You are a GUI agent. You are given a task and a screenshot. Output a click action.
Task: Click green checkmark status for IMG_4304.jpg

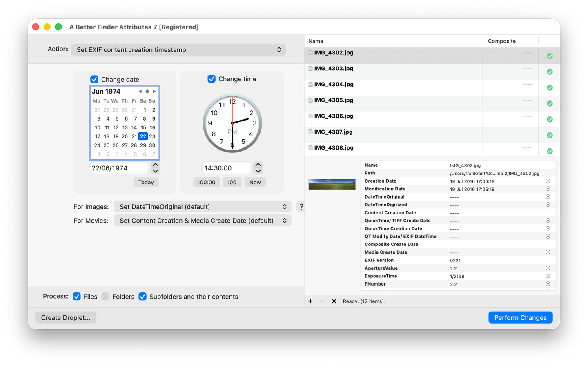tap(550, 88)
